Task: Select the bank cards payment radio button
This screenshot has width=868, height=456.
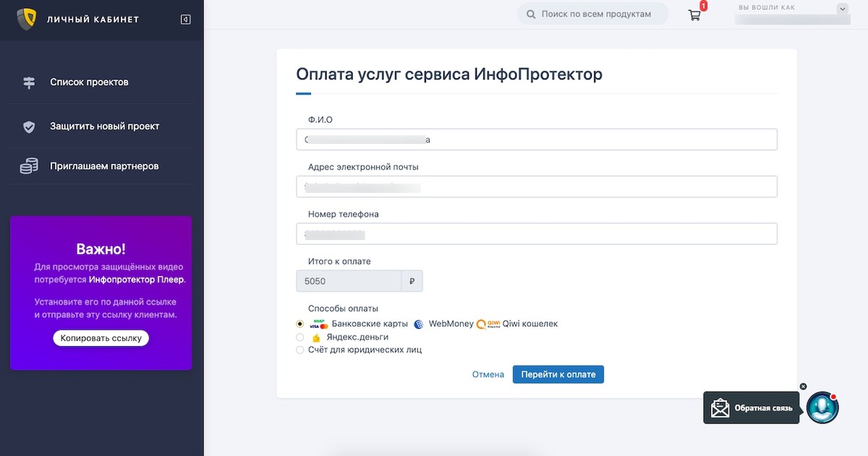Action: 300,324
